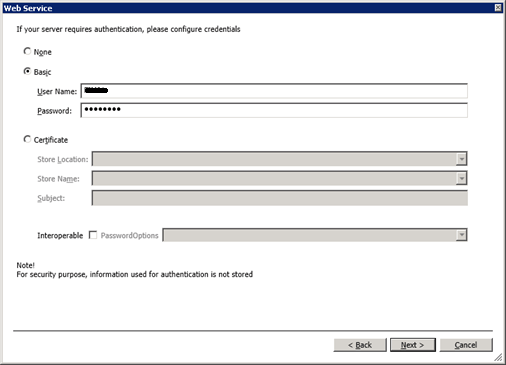The width and height of the screenshot is (506, 365).
Task: Select the Basic authentication radio button
Action: (x=27, y=71)
